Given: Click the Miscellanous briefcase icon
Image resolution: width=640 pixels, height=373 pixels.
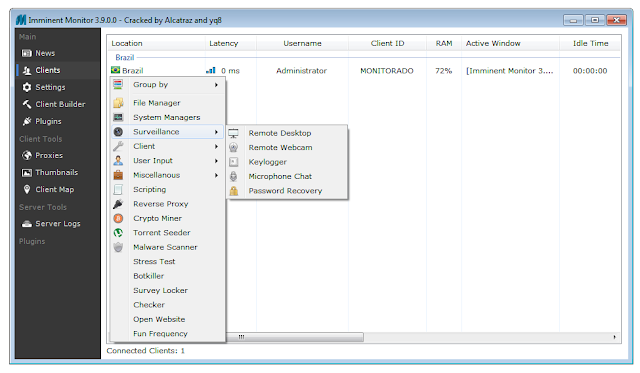Looking at the screenshot, I should coord(118,175).
